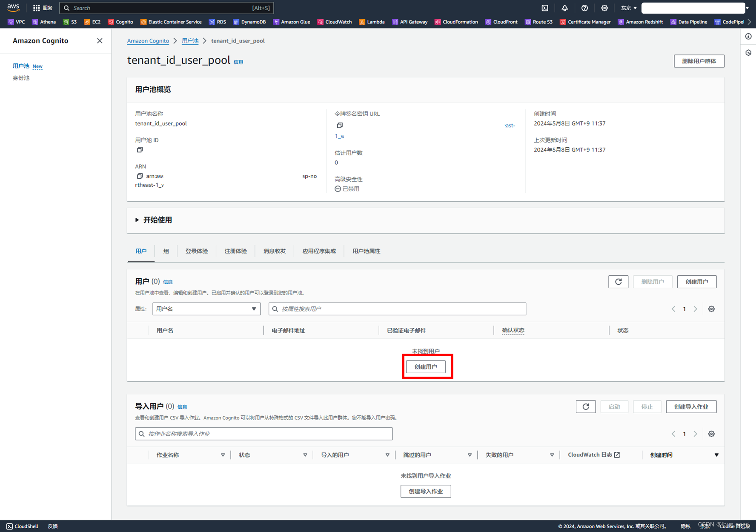Focus the 按作业名称搜索导入作业 field
This screenshot has height=532, width=756.
[x=264, y=434]
